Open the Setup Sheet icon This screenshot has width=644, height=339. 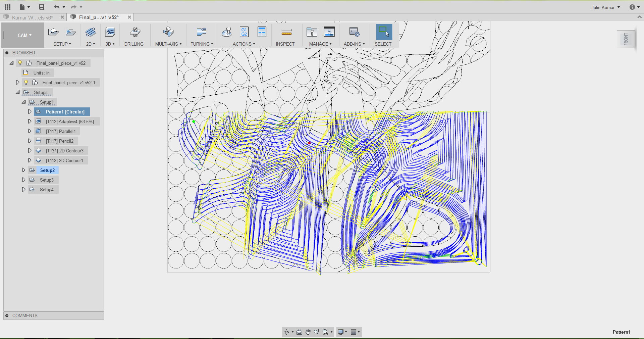(x=262, y=32)
